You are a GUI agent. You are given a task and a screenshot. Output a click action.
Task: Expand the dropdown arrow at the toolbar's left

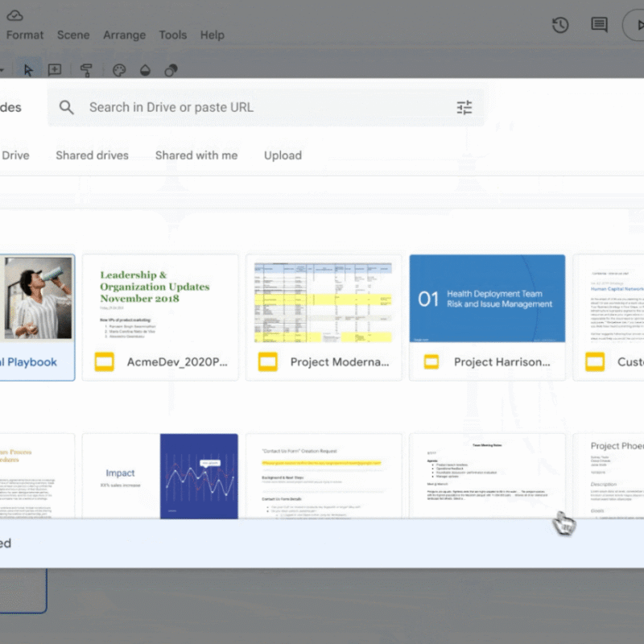pos(3,70)
